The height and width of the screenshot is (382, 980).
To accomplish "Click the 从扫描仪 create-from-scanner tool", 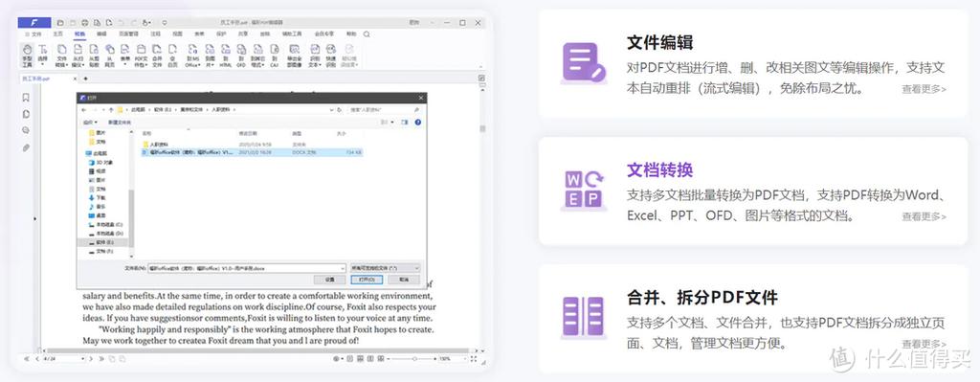I will tap(78, 56).
